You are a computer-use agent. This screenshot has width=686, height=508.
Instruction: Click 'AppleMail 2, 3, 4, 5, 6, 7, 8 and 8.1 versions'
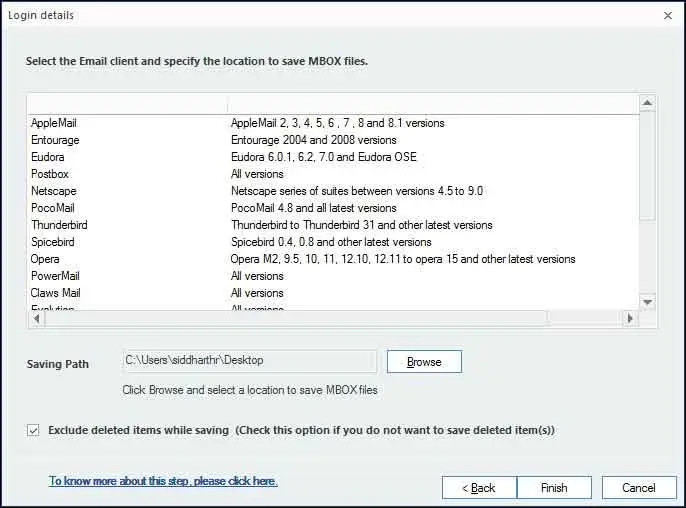coord(338,123)
